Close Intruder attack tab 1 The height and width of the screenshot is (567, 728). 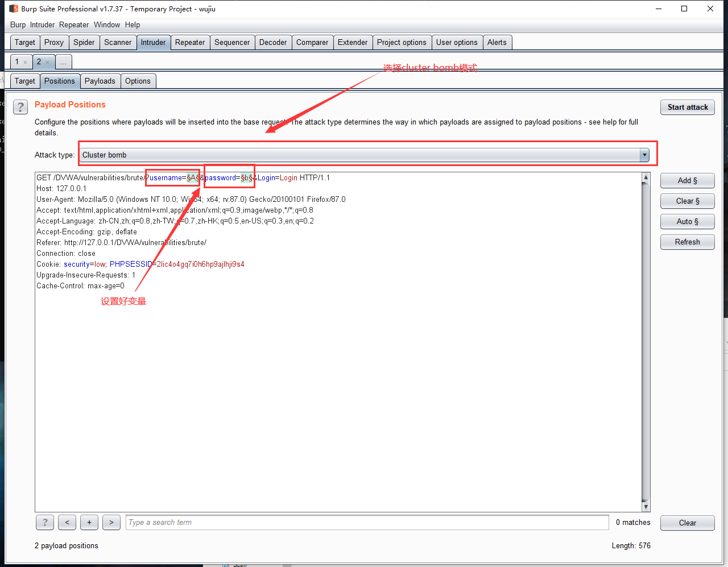pos(26,62)
